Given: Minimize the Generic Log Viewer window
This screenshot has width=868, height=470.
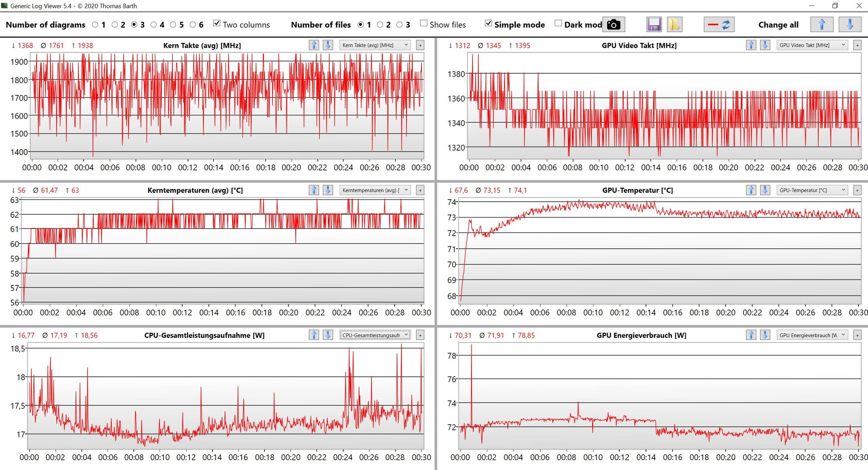Looking at the screenshot, I should click(811, 6).
